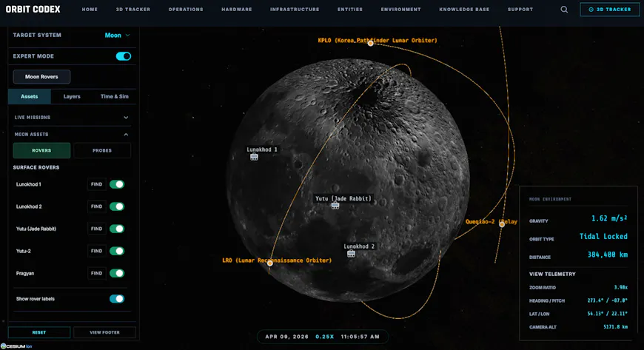Select the KPLO orbiter marker dot
The width and height of the screenshot is (644, 350).
[x=370, y=43]
